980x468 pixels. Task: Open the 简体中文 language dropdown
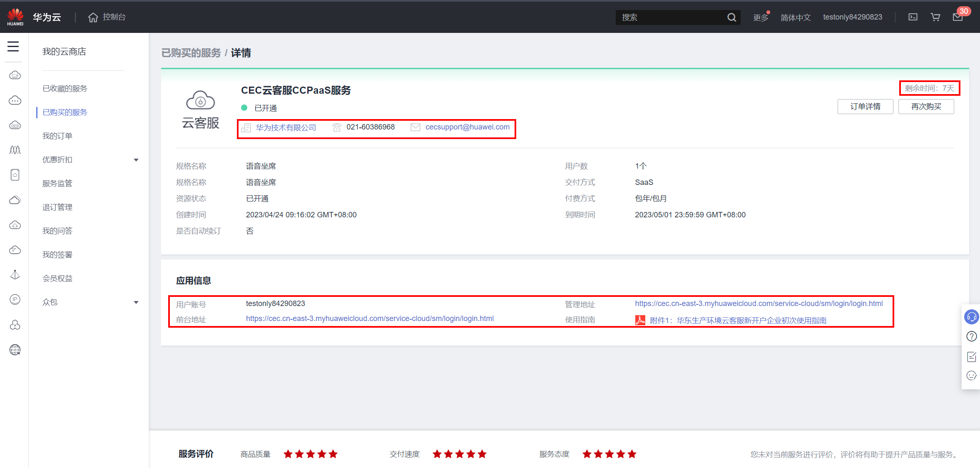pyautogui.click(x=795, y=17)
